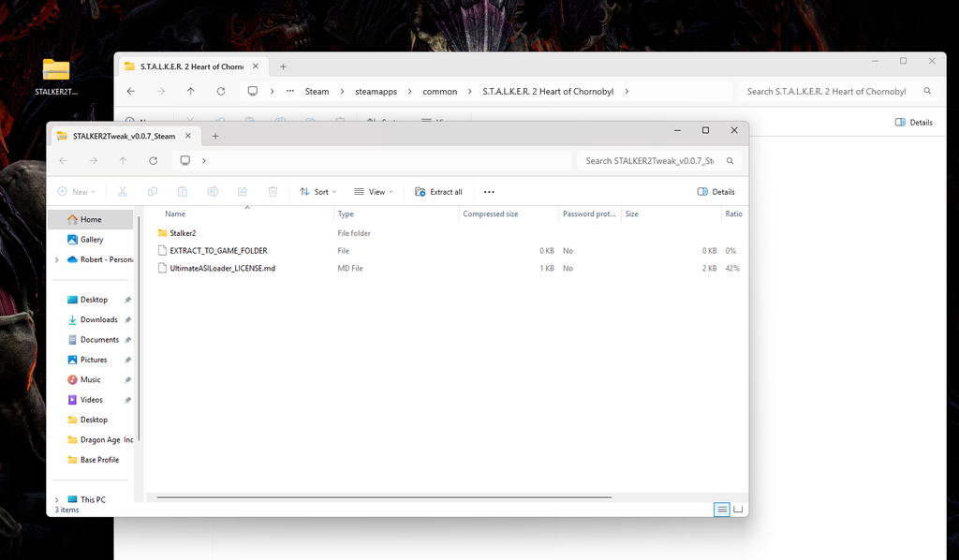This screenshot has width=959, height=560.
Task: Toggle Details pane in S.T.A.L.K.E.R. 2 window
Action: pyautogui.click(x=914, y=123)
